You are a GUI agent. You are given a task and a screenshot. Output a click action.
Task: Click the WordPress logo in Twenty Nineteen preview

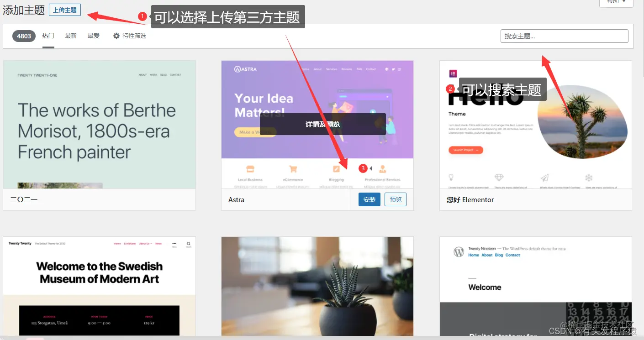click(x=459, y=252)
